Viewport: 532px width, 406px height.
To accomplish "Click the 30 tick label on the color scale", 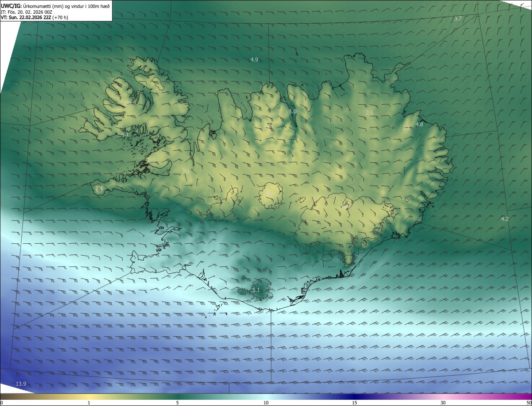I will click(x=443, y=403).
